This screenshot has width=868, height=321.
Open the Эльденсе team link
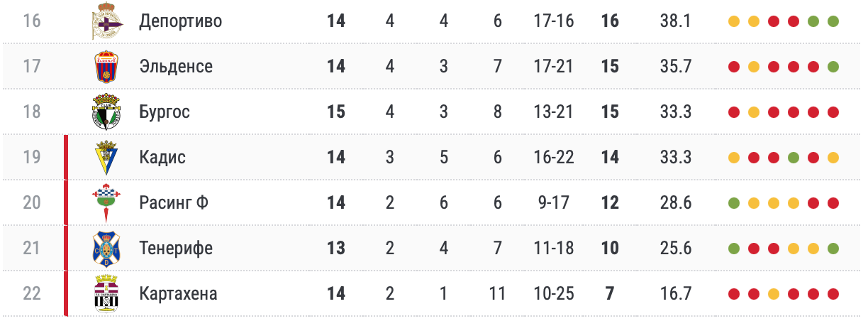[176, 67]
